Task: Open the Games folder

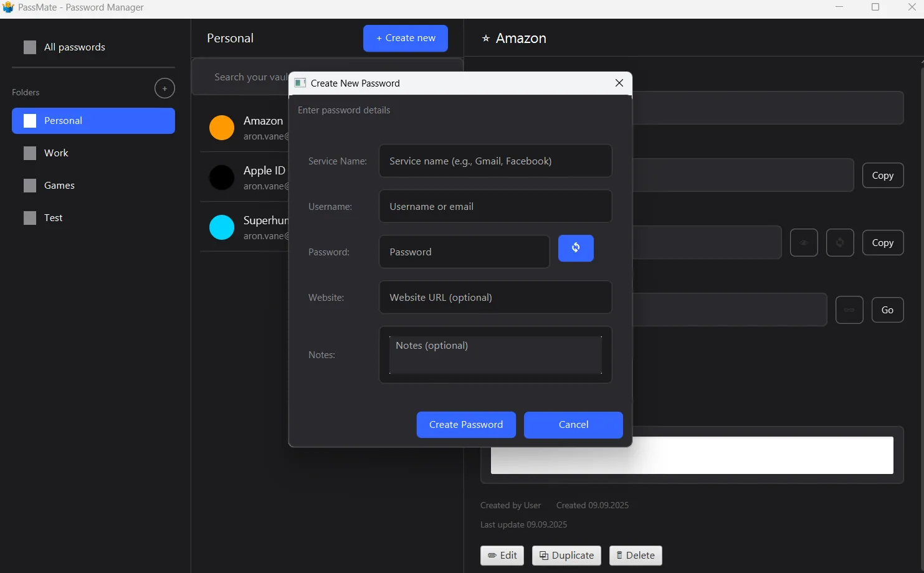Action: tap(93, 186)
